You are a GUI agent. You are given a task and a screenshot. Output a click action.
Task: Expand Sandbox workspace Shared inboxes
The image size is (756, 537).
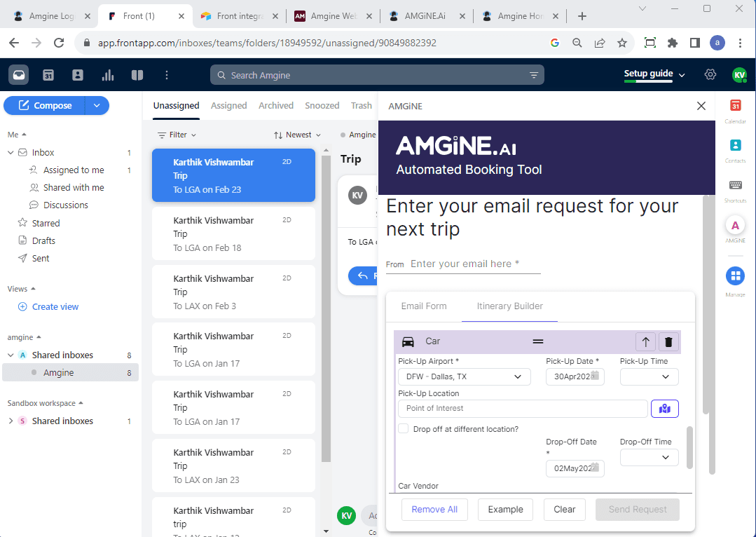[11, 421]
